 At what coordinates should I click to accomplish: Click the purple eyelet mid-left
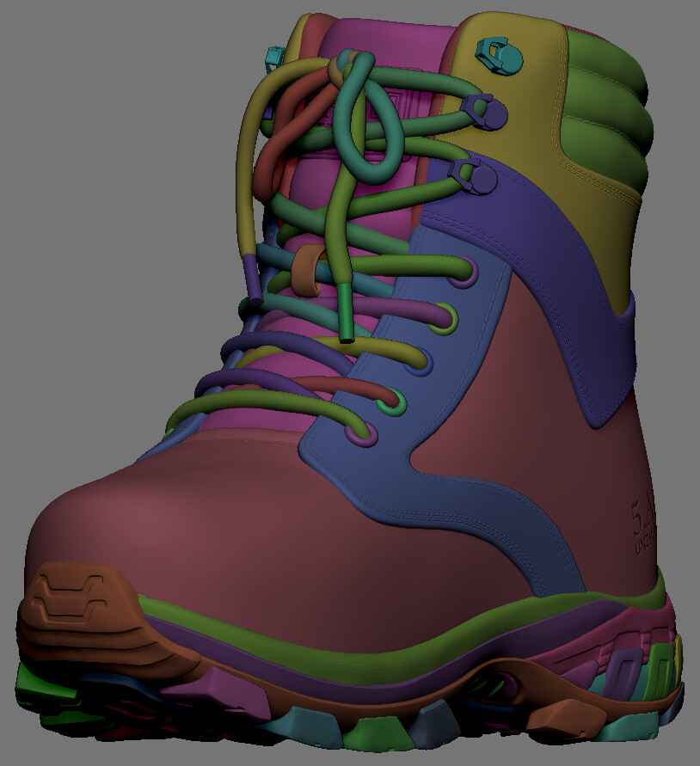click(x=359, y=436)
